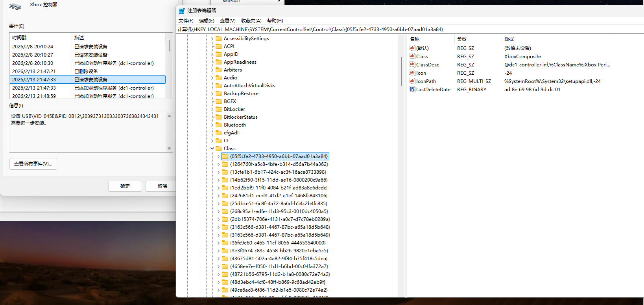The height and width of the screenshot is (305, 644).
Task: Select the BGFX key
Action: click(x=230, y=101)
